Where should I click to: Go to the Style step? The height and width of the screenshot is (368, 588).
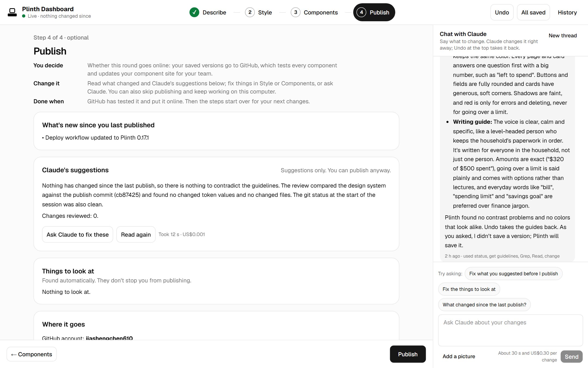coord(259,12)
